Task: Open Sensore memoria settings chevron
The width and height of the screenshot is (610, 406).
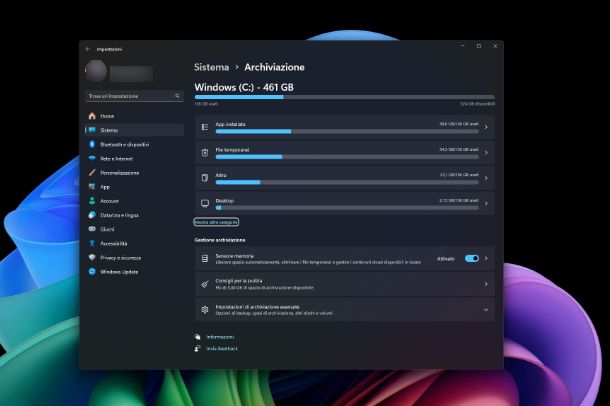Action: (486, 259)
